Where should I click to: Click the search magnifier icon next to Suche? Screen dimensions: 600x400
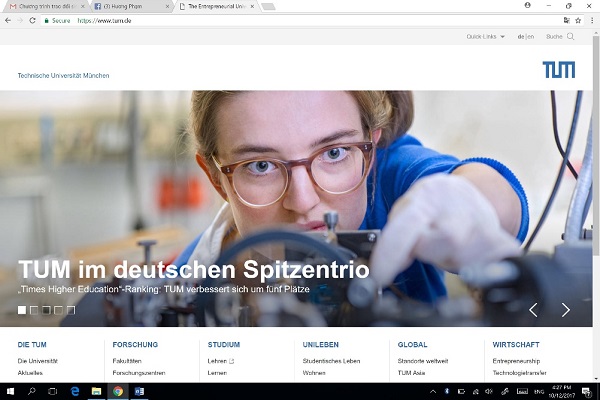pyautogui.click(x=571, y=37)
